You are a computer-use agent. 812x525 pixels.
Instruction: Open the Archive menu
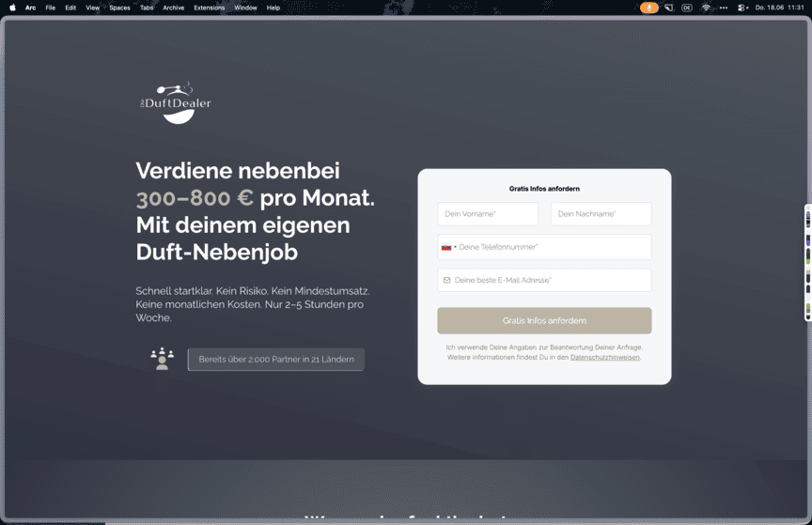174,8
